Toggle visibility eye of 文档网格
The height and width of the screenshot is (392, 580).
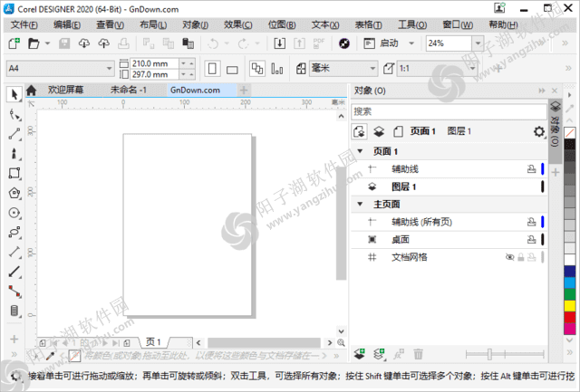509,257
